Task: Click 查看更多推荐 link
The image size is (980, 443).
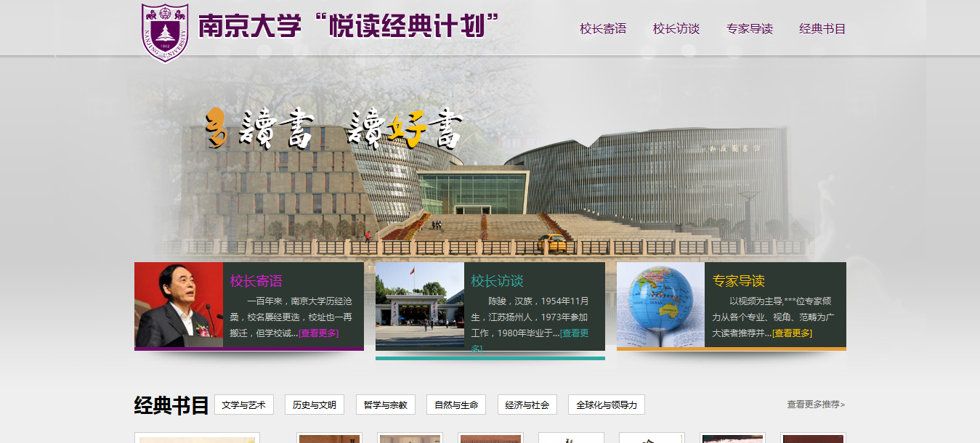Action: [x=816, y=405]
